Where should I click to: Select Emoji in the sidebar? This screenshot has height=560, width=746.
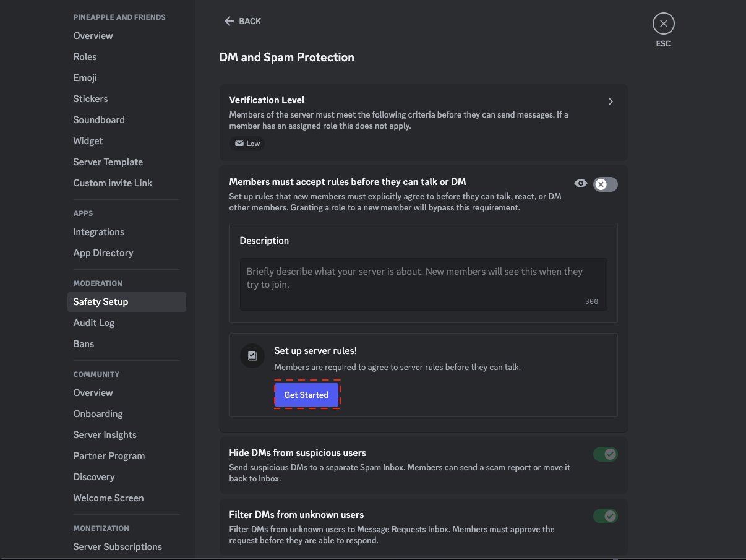click(x=85, y=78)
